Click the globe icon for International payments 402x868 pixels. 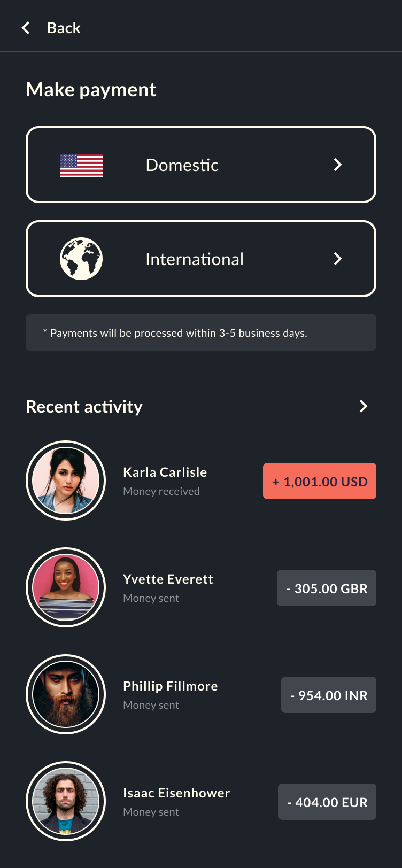81,258
